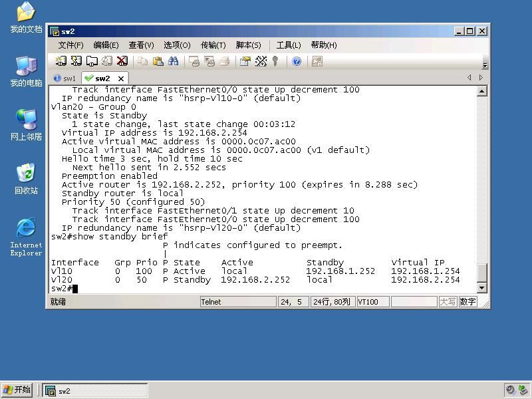Click the blue Help question icon
The image size is (532, 399).
point(297,61)
